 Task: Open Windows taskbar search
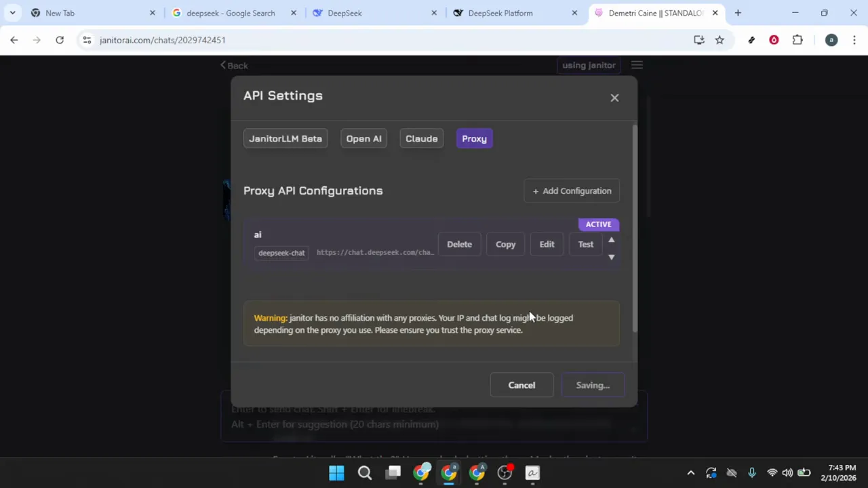click(x=365, y=473)
